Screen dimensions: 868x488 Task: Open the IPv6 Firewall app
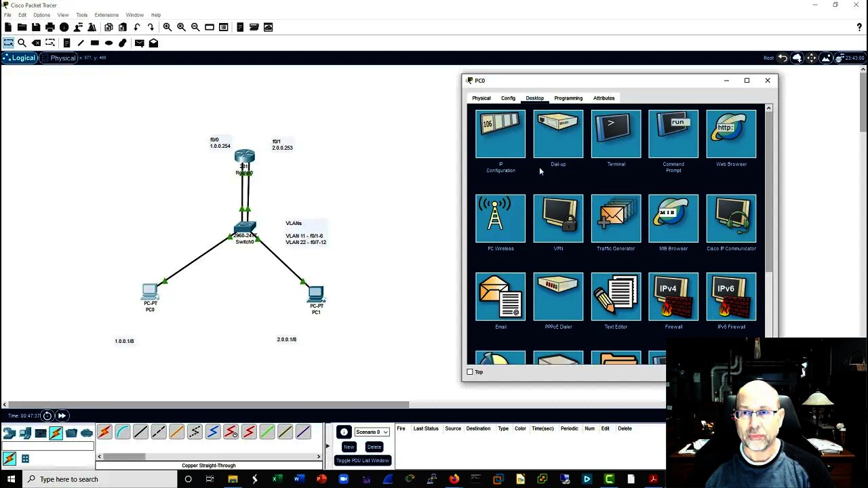point(731,297)
